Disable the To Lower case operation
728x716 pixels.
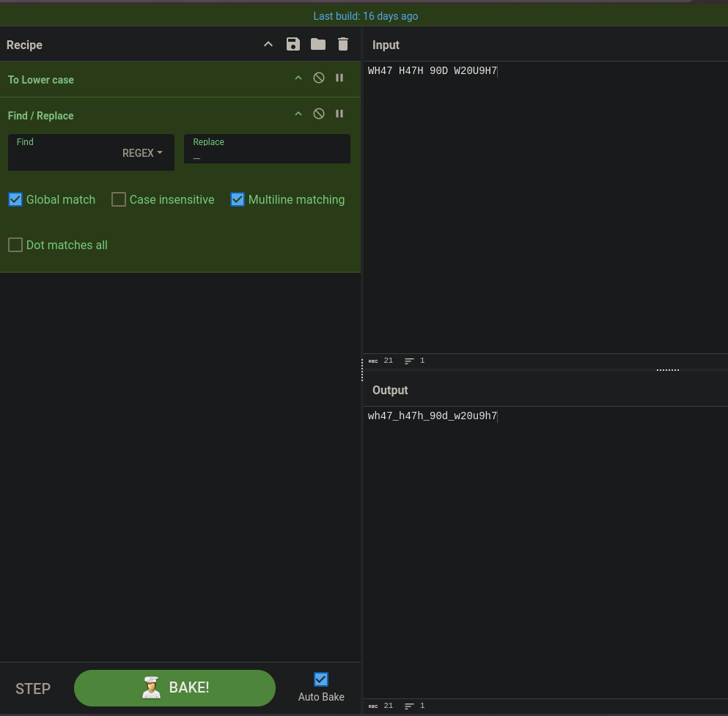(x=319, y=78)
